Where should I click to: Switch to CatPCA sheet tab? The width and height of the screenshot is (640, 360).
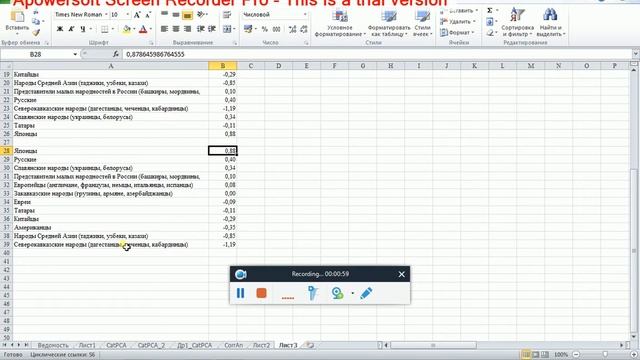click(x=116, y=345)
